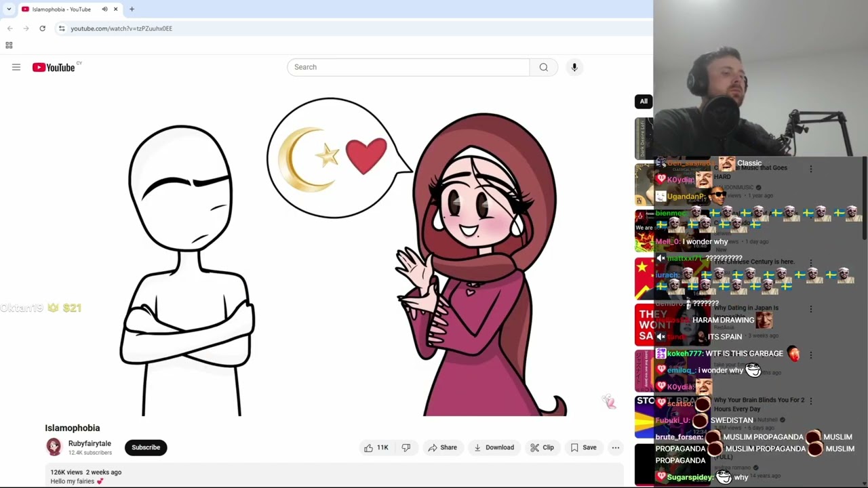Reload the page in the browser

(42, 28)
